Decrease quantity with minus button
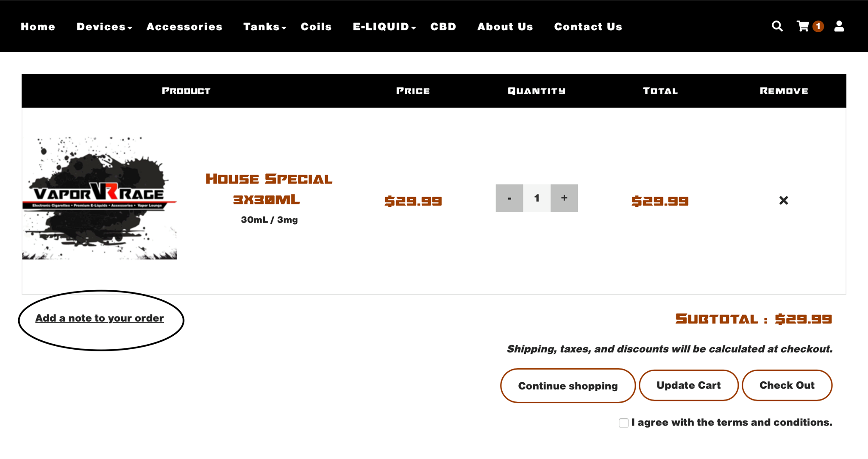Image resolution: width=868 pixels, height=459 pixels. tap(509, 198)
